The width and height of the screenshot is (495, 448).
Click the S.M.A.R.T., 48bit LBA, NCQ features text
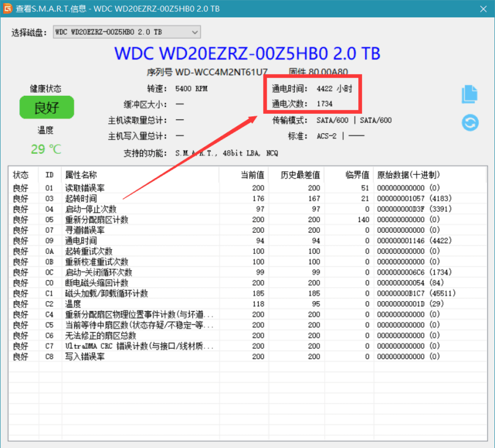pyautogui.click(x=226, y=153)
